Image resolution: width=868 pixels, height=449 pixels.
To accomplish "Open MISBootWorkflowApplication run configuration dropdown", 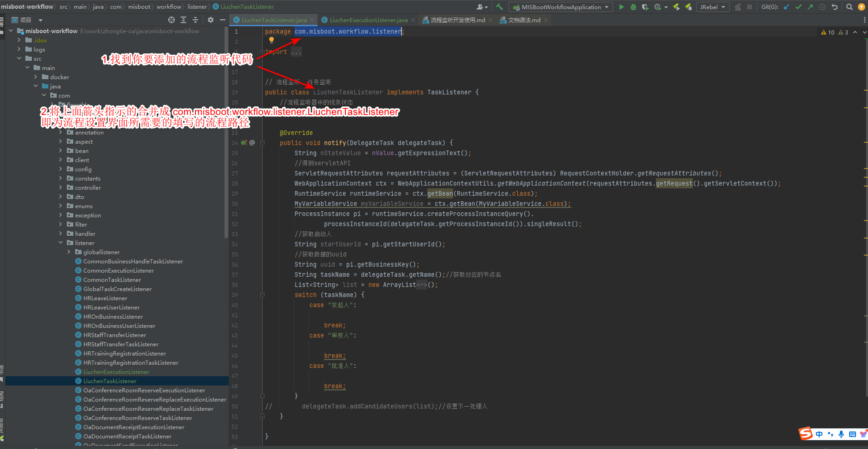I will [x=561, y=7].
